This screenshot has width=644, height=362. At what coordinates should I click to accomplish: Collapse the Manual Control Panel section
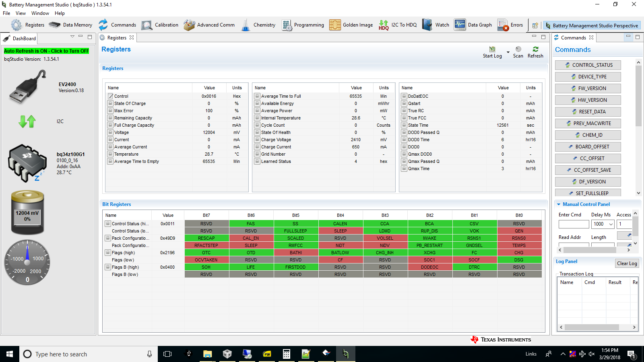click(559, 204)
